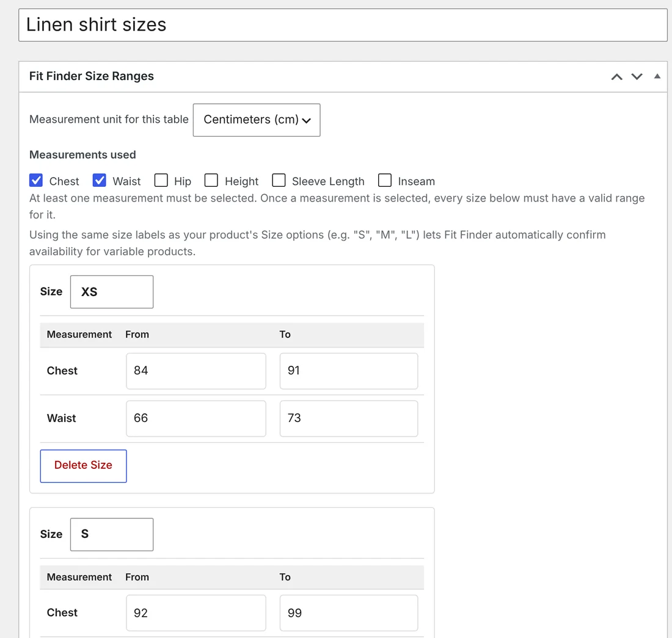The width and height of the screenshot is (672, 638).
Task: Enable the Hip measurement checkbox
Action: [x=161, y=180]
